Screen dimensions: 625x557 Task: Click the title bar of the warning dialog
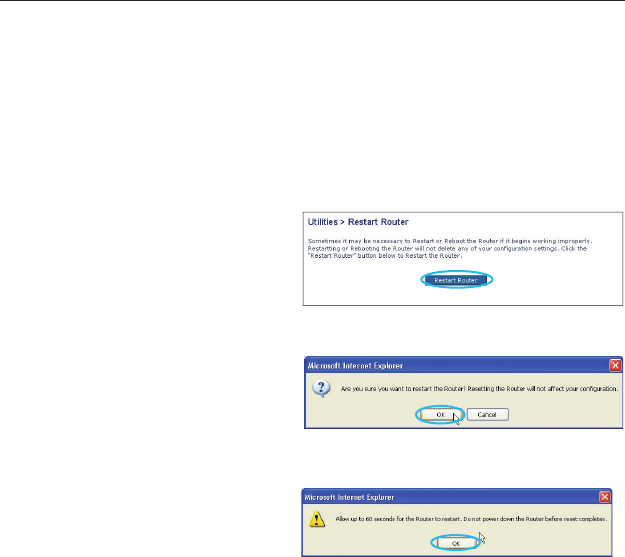click(x=456, y=497)
